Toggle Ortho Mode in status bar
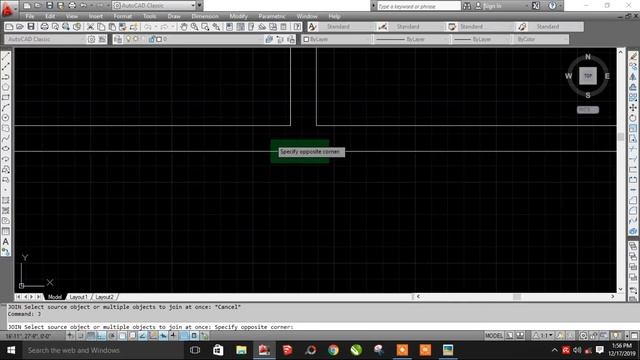 point(101,336)
